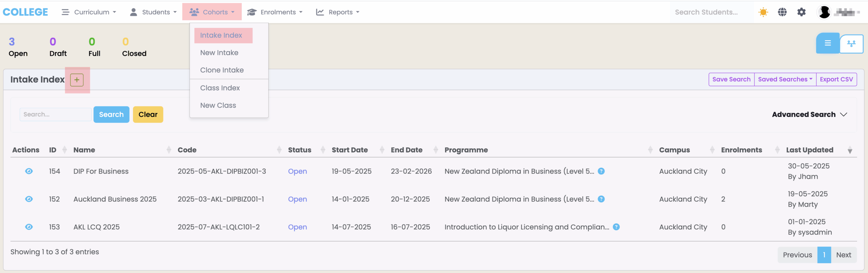Viewport: 868px width, 273px height.
Task: Filter by Open intake count
Action: pos(18,47)
